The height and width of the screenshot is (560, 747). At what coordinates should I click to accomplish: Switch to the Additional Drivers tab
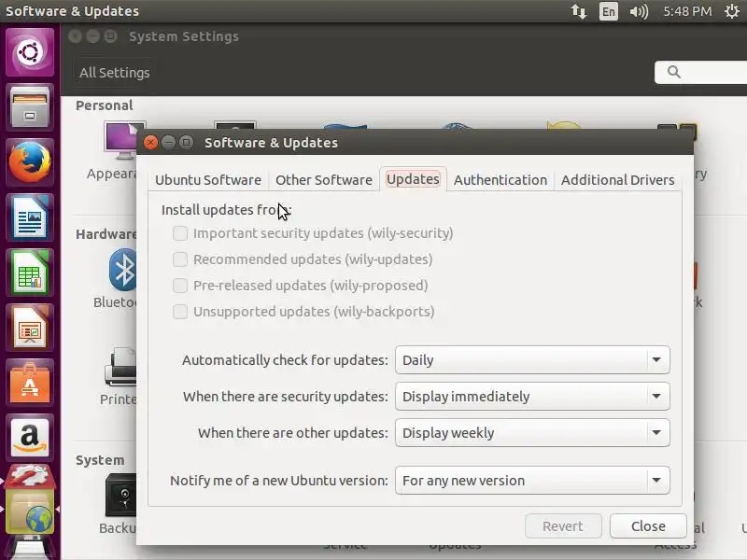pos(617,180)
